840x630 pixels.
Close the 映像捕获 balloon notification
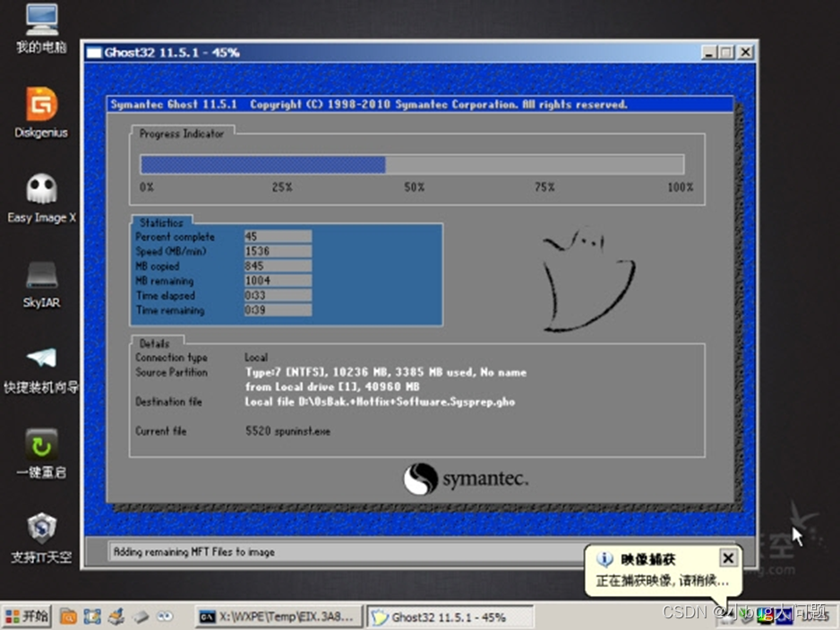click(728, 558)
